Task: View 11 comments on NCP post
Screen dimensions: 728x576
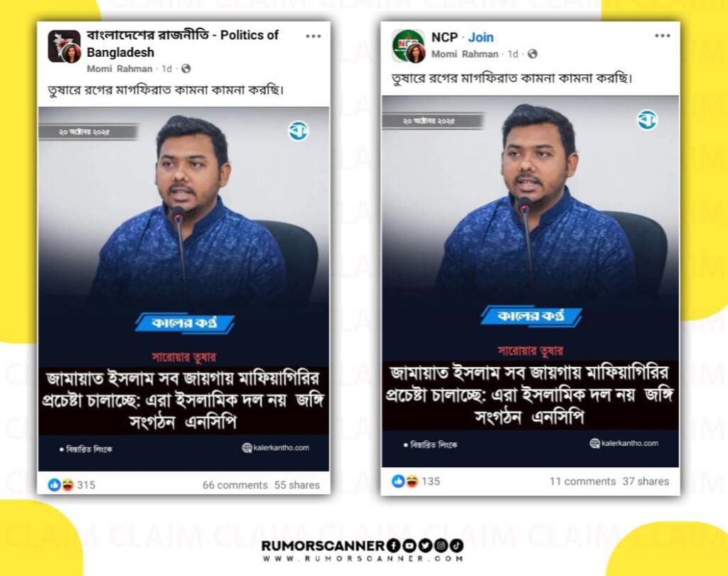Action: point(583,481)
